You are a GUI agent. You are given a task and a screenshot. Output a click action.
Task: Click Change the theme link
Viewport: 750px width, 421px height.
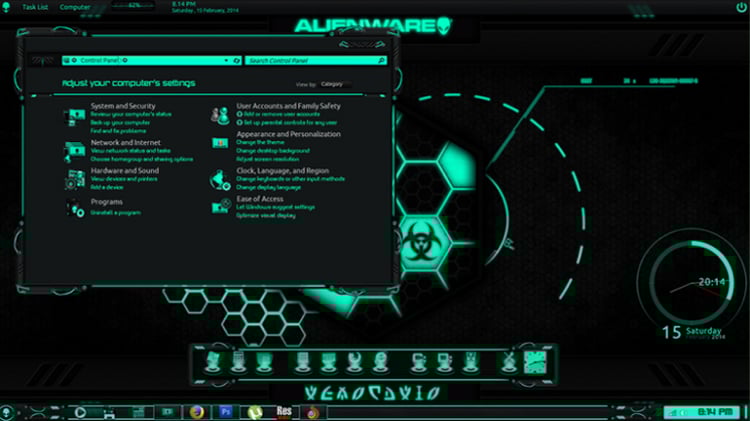pos(260,142)
